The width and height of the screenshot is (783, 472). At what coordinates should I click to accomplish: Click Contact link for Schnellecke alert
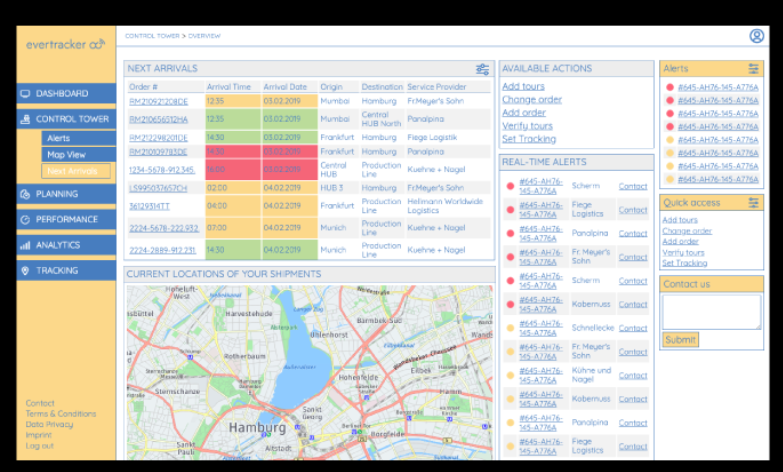coord(633,328)
